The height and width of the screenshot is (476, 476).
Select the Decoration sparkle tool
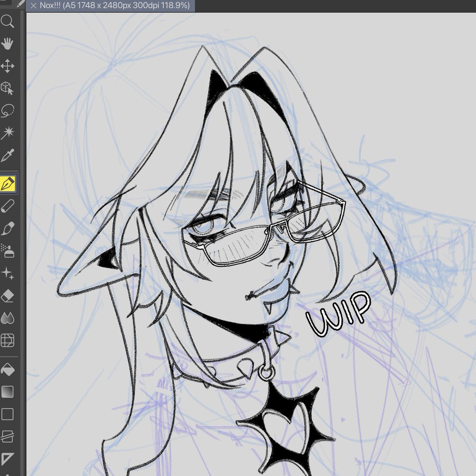(x=8, y=273)
